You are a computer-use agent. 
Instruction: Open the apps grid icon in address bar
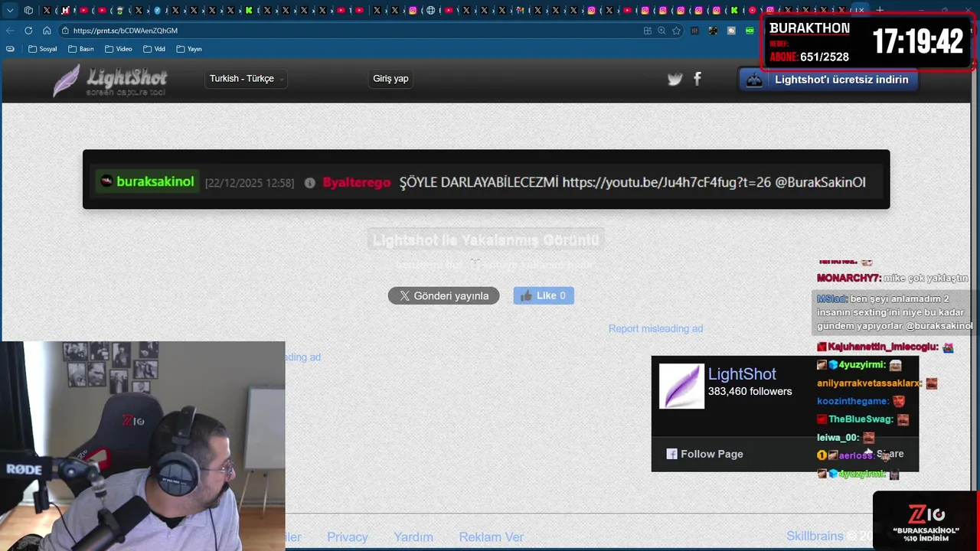pos(648,31)
